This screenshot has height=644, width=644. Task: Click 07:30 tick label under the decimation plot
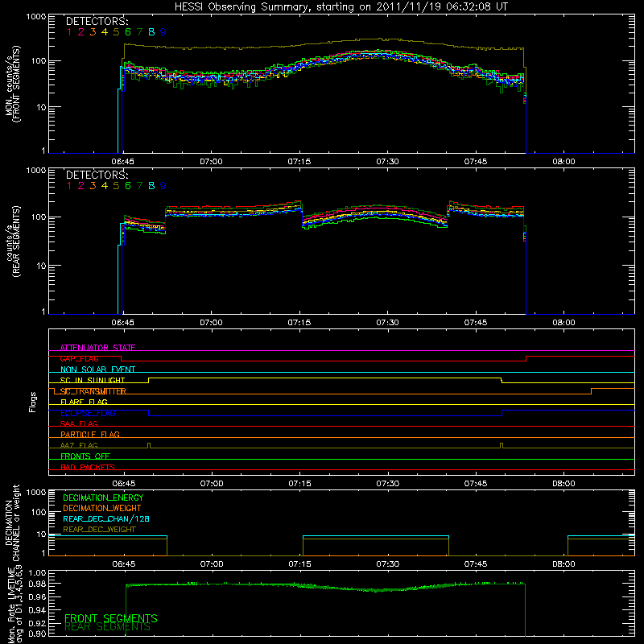point(387,564)
